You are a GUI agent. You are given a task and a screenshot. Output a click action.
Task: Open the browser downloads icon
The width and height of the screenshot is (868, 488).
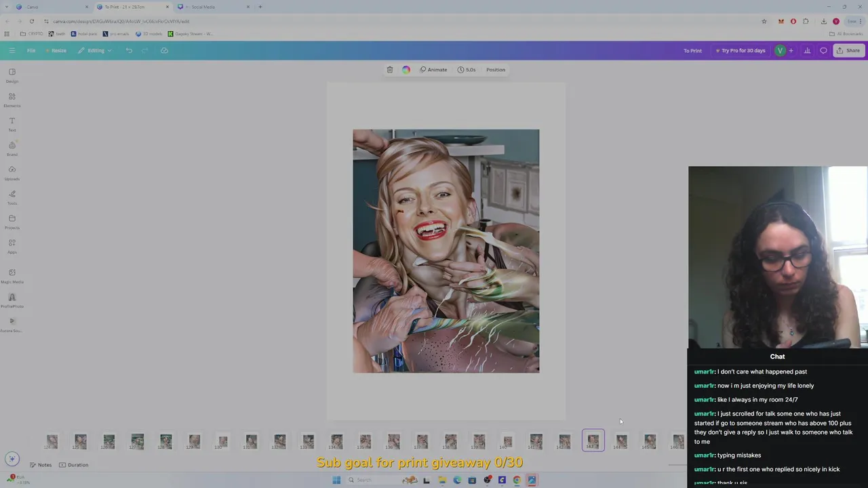point(824,21)
